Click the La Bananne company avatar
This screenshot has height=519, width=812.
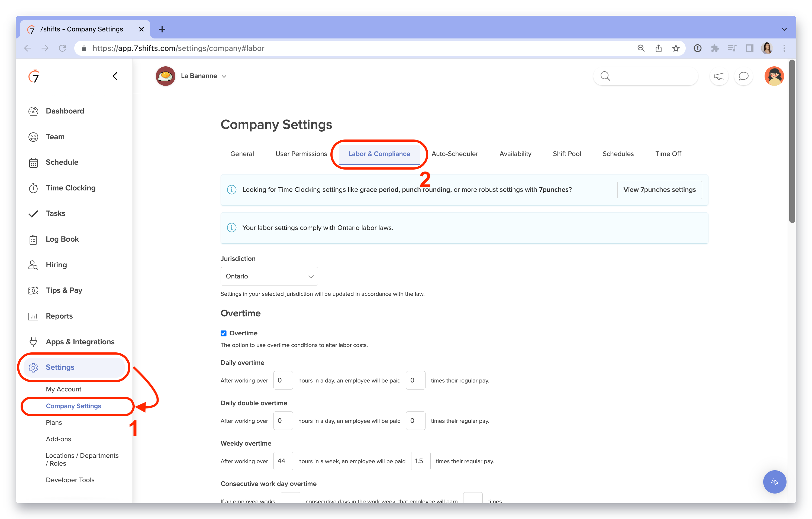[165, 76]
